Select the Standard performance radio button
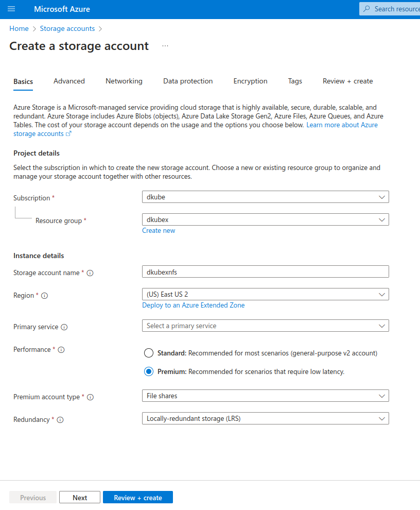 149,353
